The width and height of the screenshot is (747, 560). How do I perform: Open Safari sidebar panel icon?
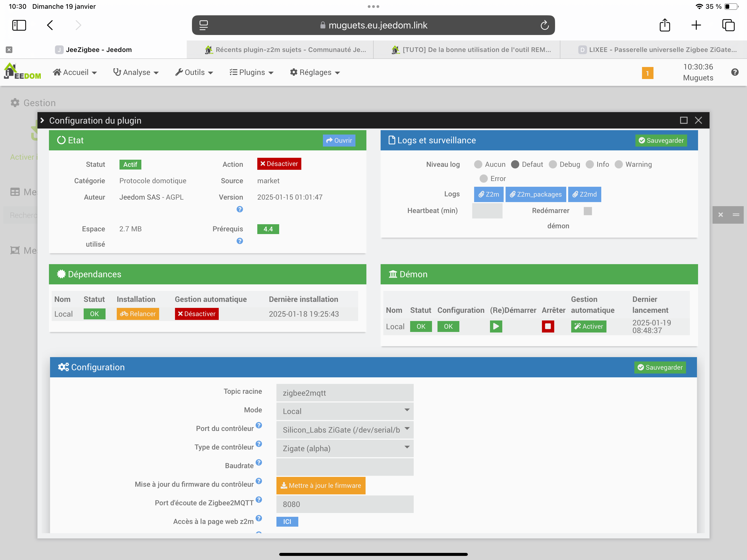click(19, 25)
